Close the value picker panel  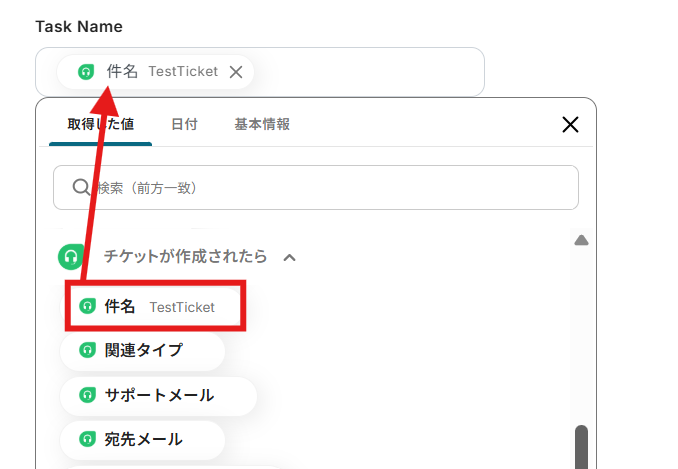[570, 124]
